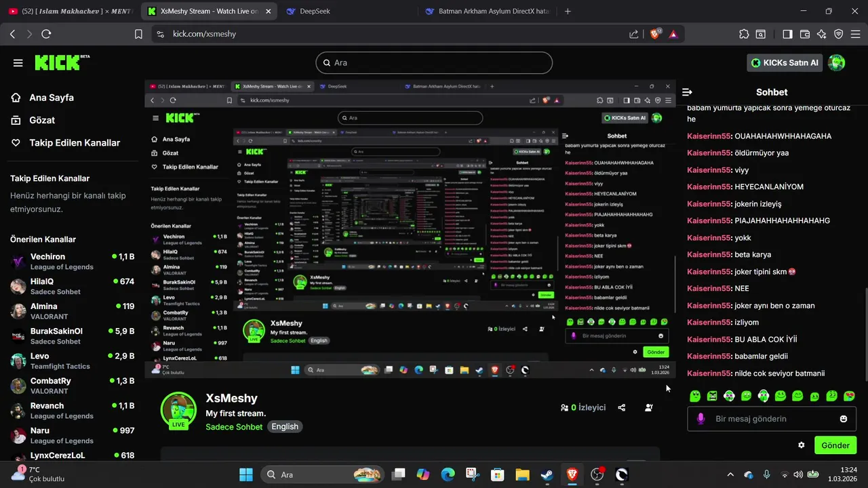This screenshot has width=868, height=488.
Task: Click Kaiserinn55 username on BU ABLA message
Action: point(709,340)
